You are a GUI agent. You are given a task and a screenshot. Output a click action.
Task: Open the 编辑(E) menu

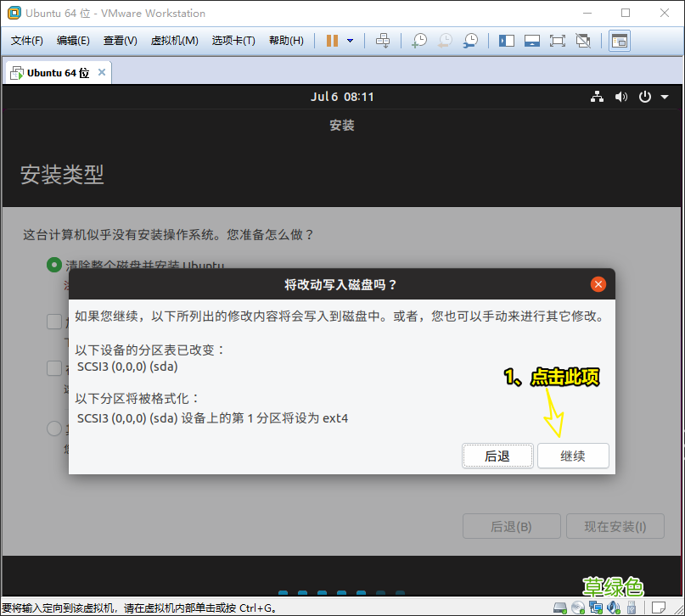[x=73, y=41]
